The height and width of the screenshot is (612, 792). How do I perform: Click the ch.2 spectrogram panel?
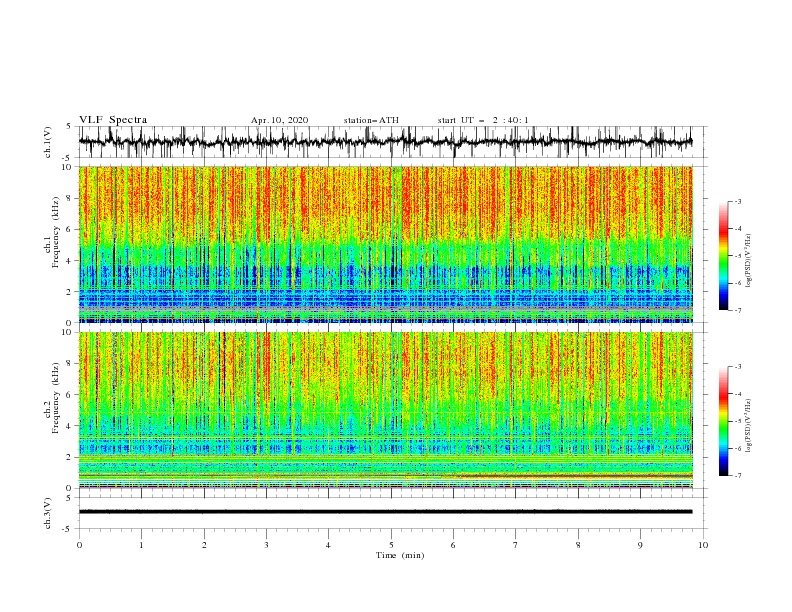click(386, 410)
